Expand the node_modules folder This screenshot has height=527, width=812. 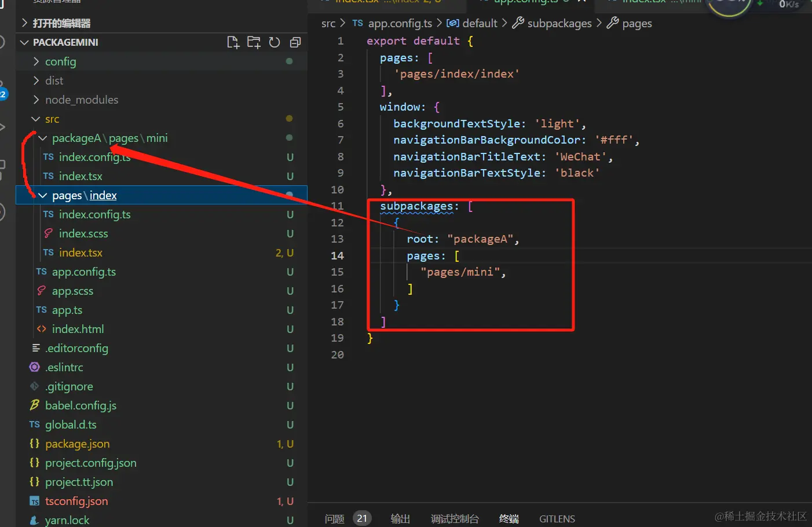click(x=82, y=100)
